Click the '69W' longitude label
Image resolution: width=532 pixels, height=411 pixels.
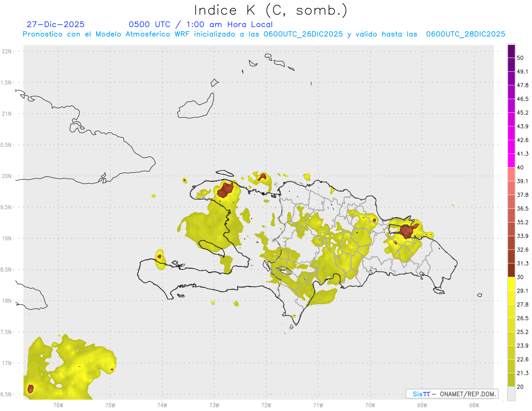(x=422, y=405)
